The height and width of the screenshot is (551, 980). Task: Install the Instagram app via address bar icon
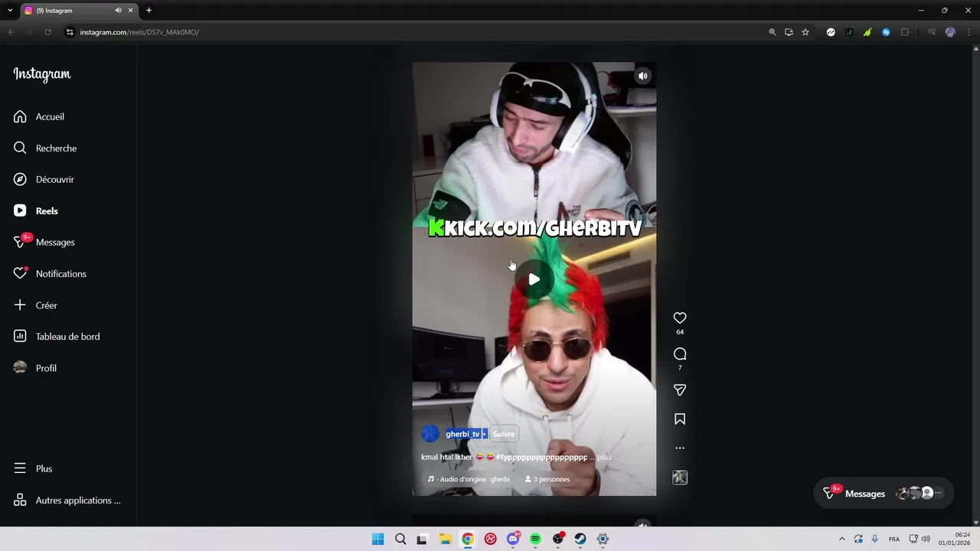[789, 32]
